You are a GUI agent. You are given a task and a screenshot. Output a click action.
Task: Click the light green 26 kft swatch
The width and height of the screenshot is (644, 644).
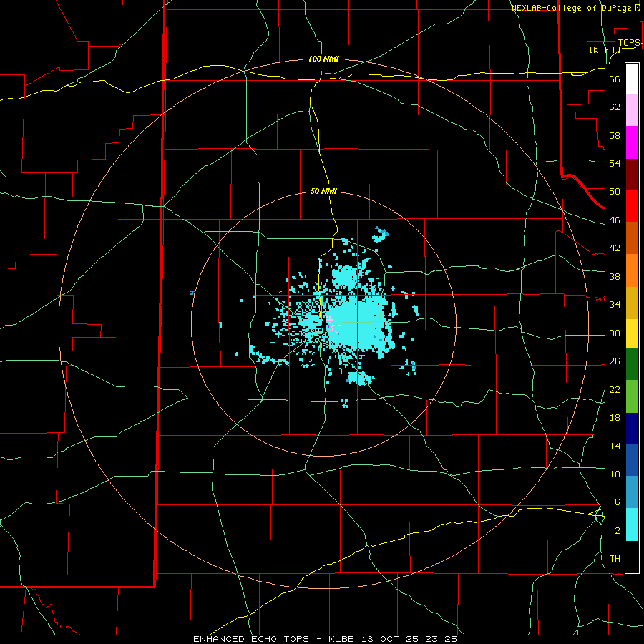coord(632,396)
